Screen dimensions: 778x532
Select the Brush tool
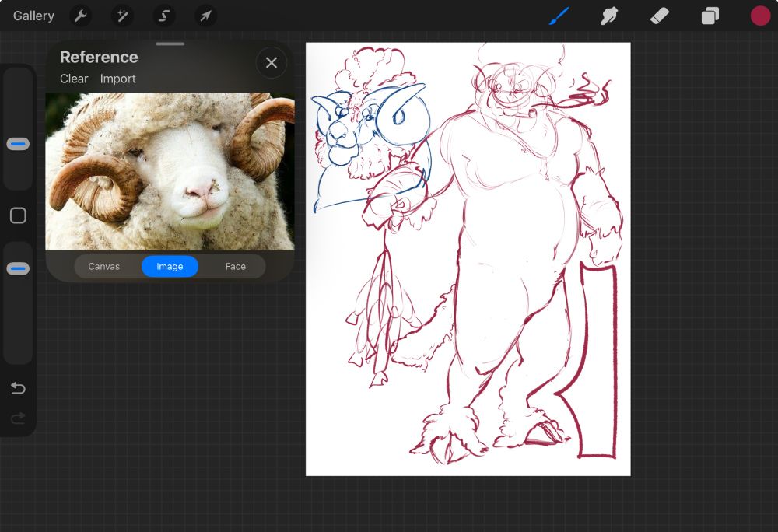pyautogui.click(x=559, y=16)
